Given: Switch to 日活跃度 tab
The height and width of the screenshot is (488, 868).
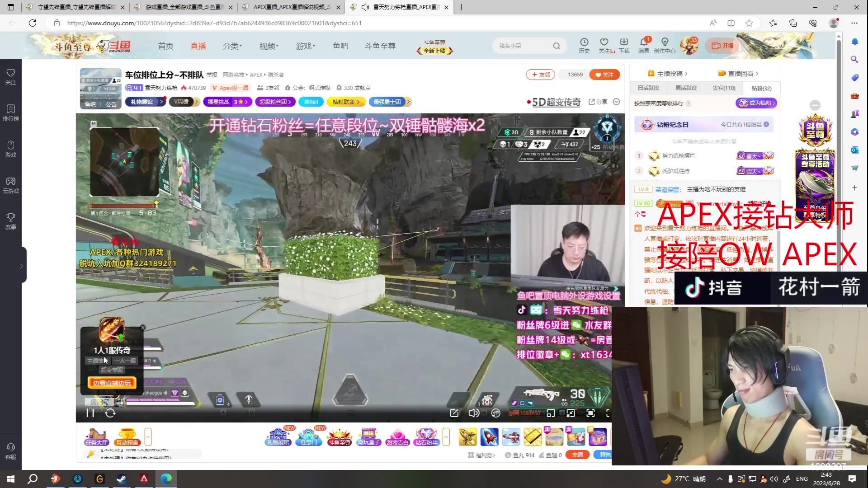Looking at the screenshot, I should click(x=648, y=88).
